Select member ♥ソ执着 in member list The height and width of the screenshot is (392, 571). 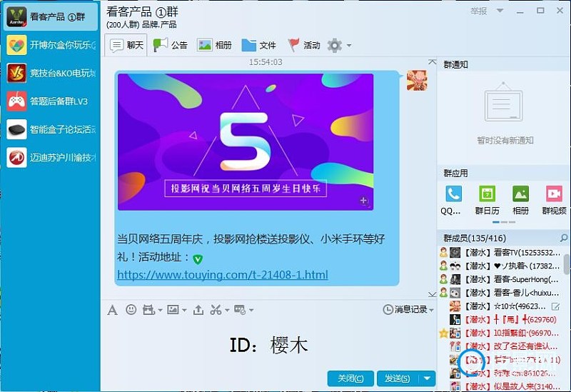click(x=500, y=266)
